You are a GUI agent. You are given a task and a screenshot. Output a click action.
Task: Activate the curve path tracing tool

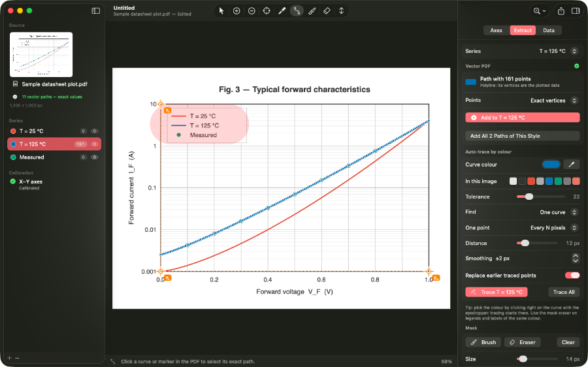297,11
